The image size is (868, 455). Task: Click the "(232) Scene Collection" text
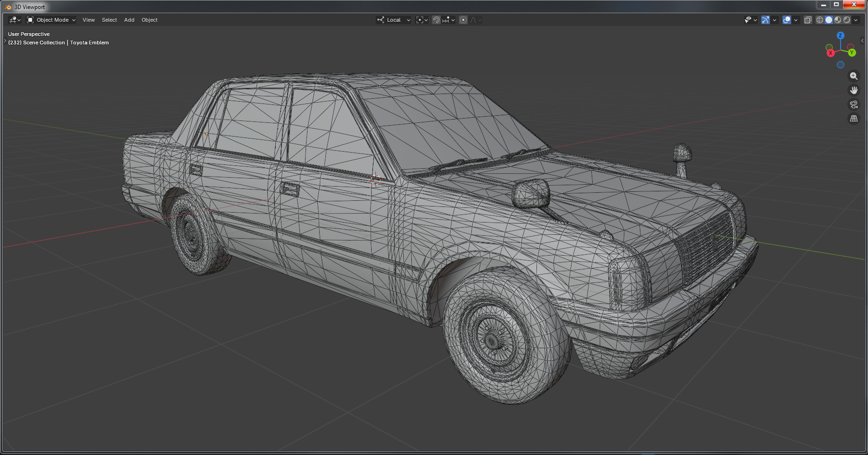[36, 43]
